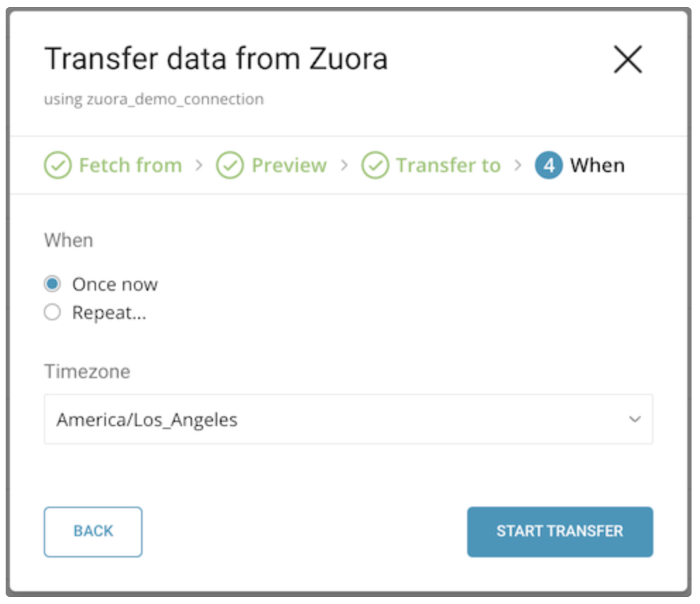Click the When step label in wizard
The width and height of the screenshot is (700, 604).
click(x=597, y=166)
